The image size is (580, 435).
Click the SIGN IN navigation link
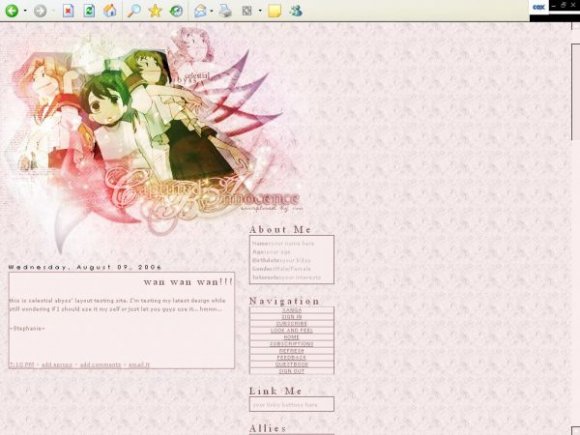[x=291, y=317]
